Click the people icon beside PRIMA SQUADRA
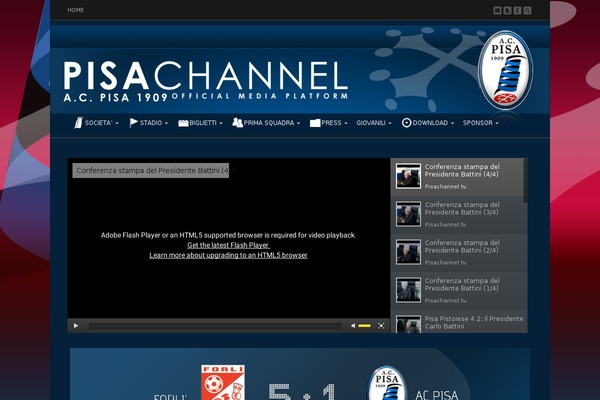 [x=237, y=122]
